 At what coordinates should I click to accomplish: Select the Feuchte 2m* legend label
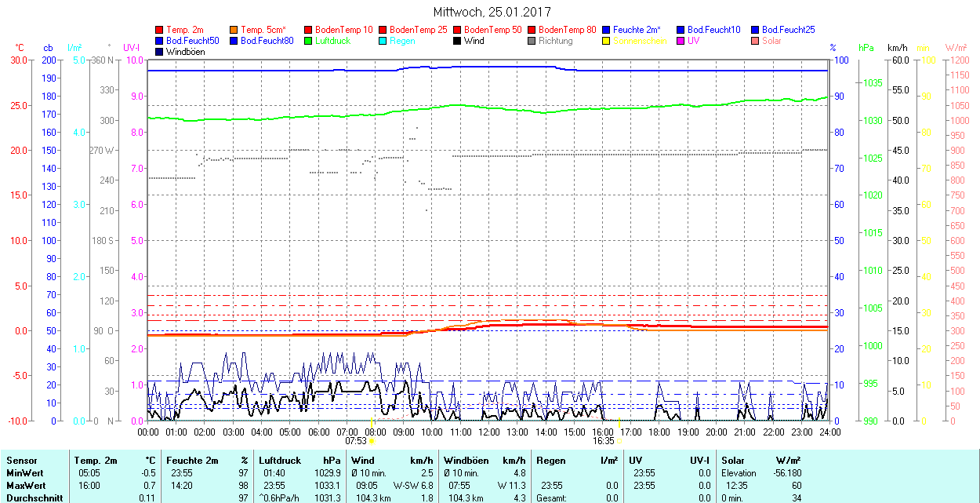(637, 30)
